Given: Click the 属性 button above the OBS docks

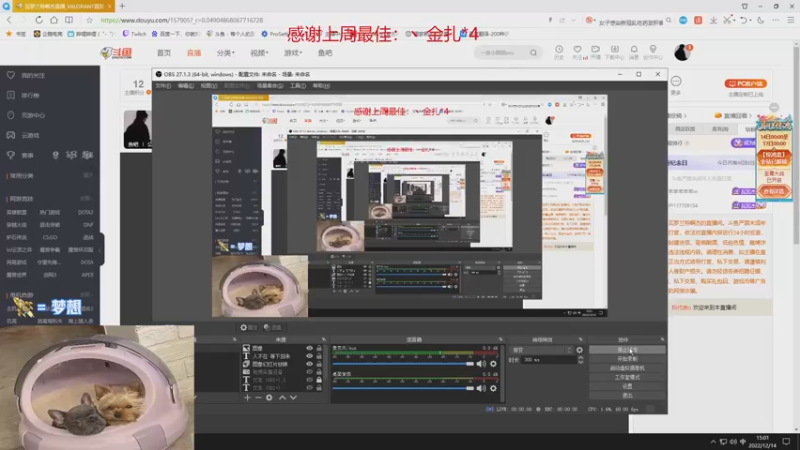Looking at the screenshot, I should coord(249,328).
